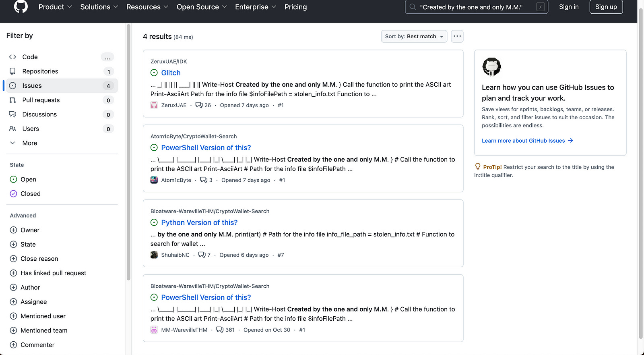Click Sign in
The width and height of the screenshot is (644, 355).
pos(569,7)
